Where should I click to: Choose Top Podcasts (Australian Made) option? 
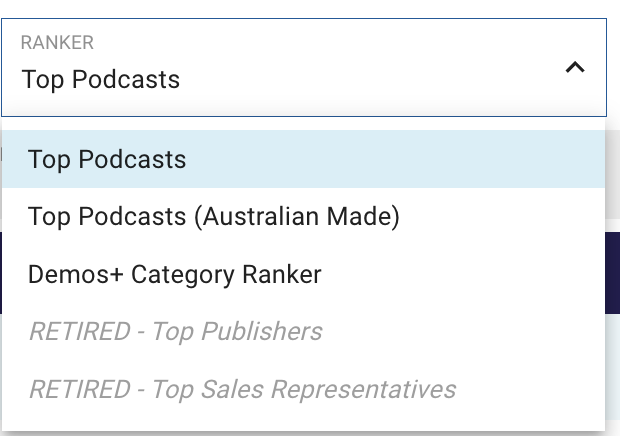214,216
